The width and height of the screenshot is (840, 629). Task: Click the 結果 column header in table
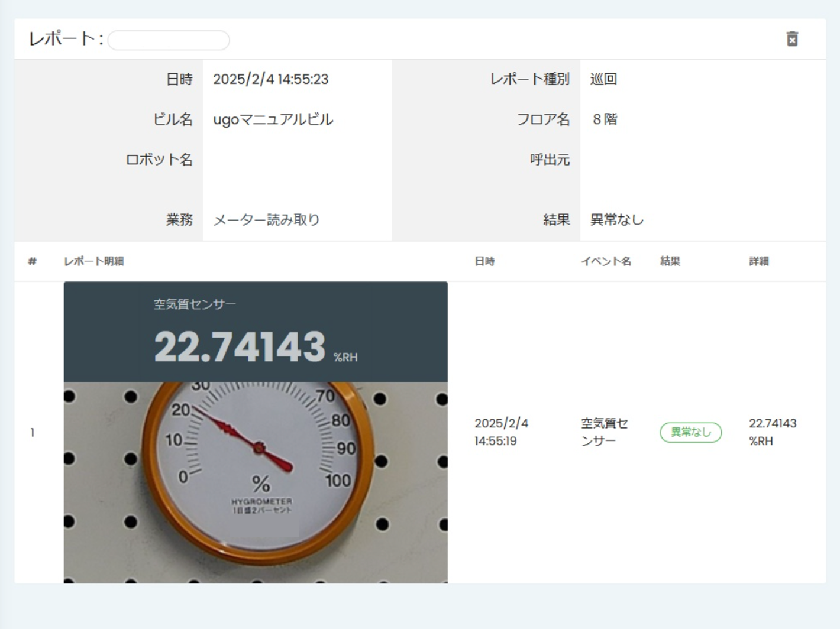click(x=670, y=261)
